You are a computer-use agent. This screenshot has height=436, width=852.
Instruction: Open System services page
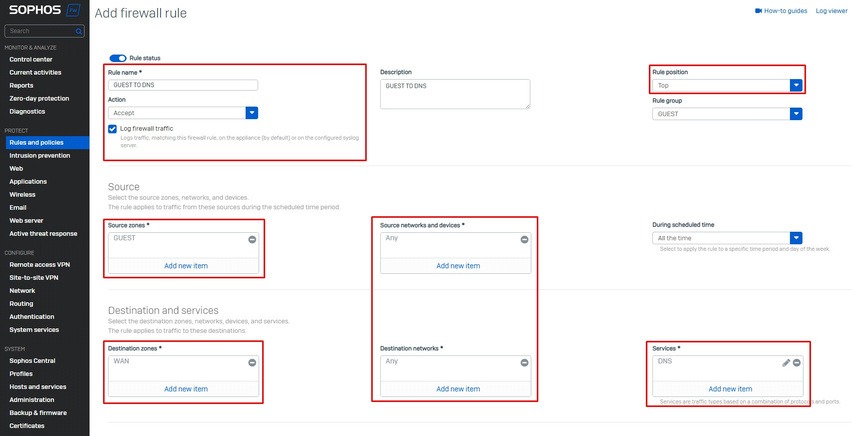pyautogui.click(x=34, y=329)
